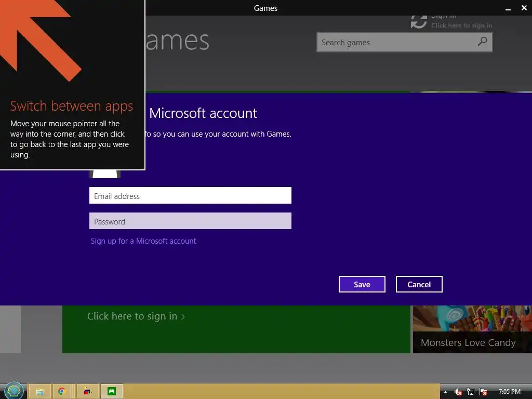Click the Save button
The image size is (532, 399).
[362, 284]
